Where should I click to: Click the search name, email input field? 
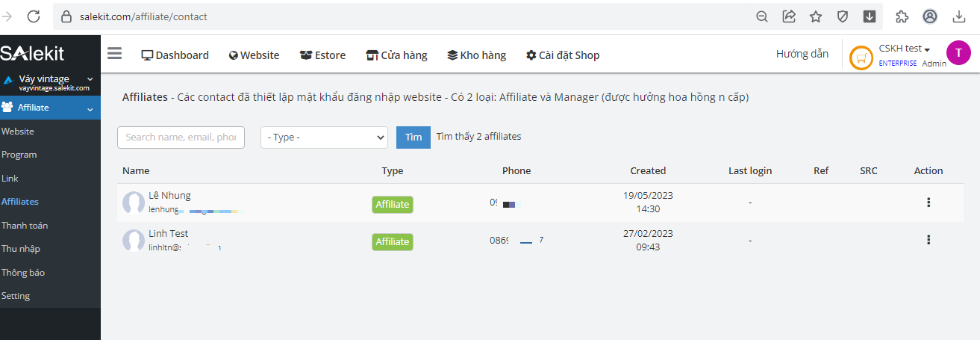(x=181, y=137)
